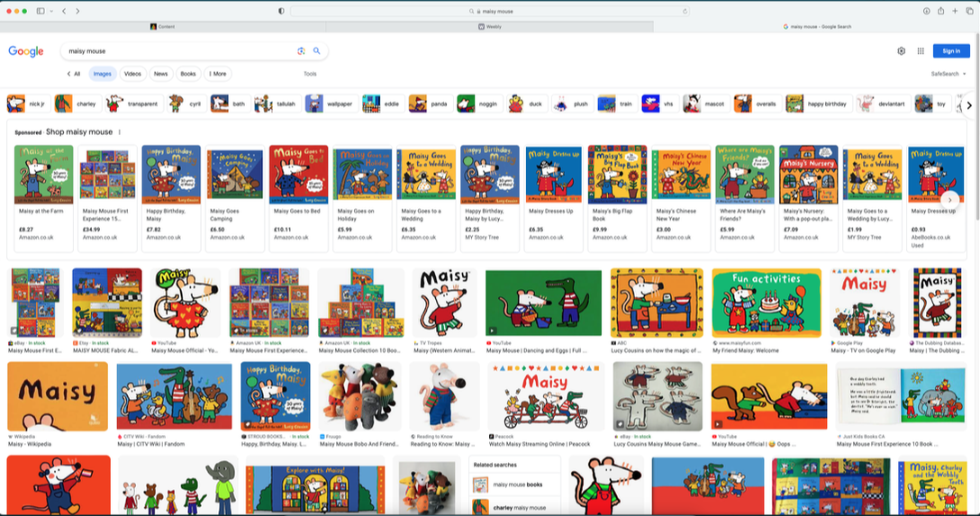The image size is (980, 516).
Task: Open Maisy Mouse First Experience 15 product
Action: [107, 198]
